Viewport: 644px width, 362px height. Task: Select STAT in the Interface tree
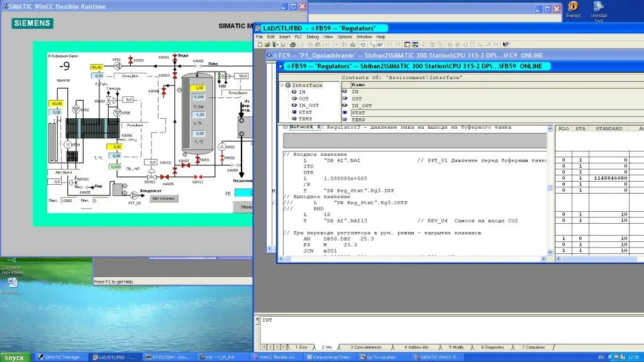(x=305, y=112)
